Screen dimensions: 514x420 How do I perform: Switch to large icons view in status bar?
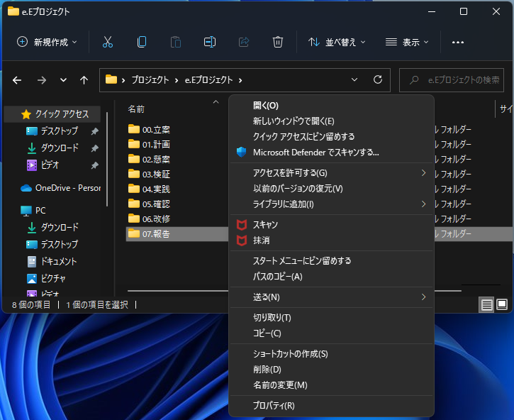point(502,304)
